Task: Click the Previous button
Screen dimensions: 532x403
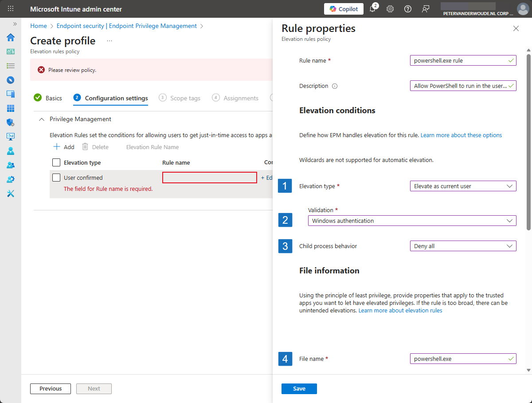Action: click(51, 389)
